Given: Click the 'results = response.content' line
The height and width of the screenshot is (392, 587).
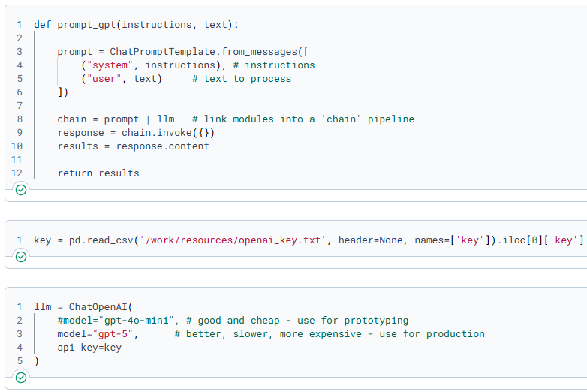Looking at the screenshot, I should pyautogui.click(x=134, y=146).
